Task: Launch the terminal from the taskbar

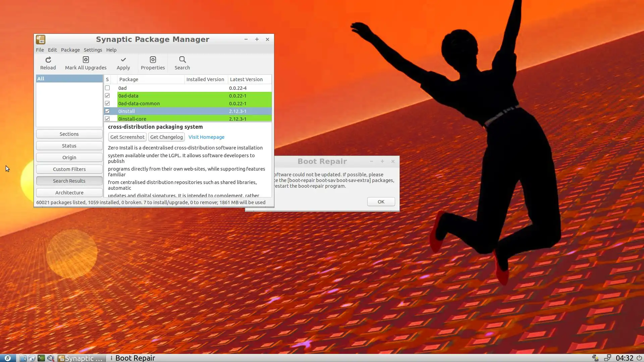Action: [41, 358]
